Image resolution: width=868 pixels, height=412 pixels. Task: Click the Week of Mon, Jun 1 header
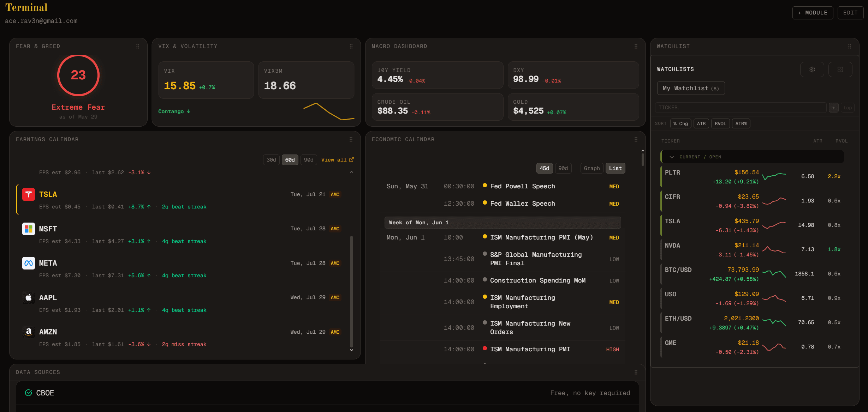point(503,223)
